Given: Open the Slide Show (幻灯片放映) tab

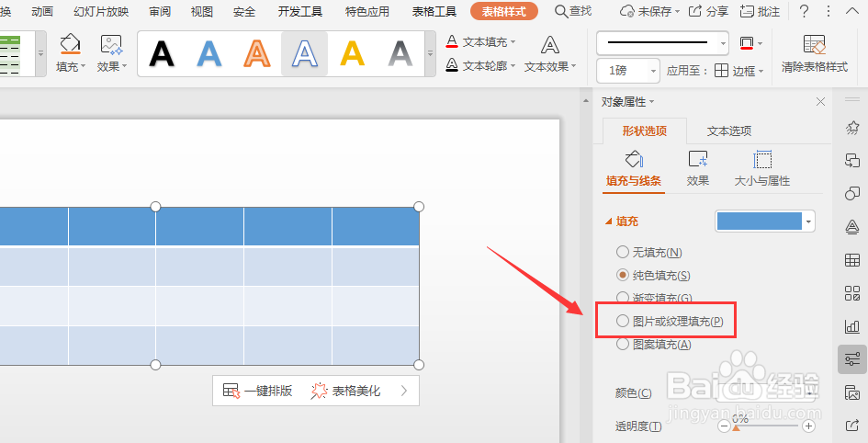Looking at the screenshot, I should coord(101,11).
